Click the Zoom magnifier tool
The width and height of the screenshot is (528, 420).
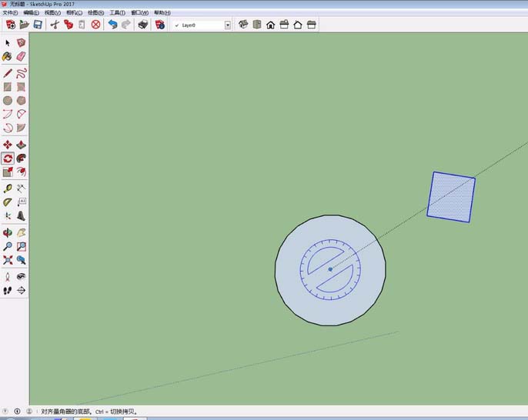pyautogui.click(x=8, y=247)
